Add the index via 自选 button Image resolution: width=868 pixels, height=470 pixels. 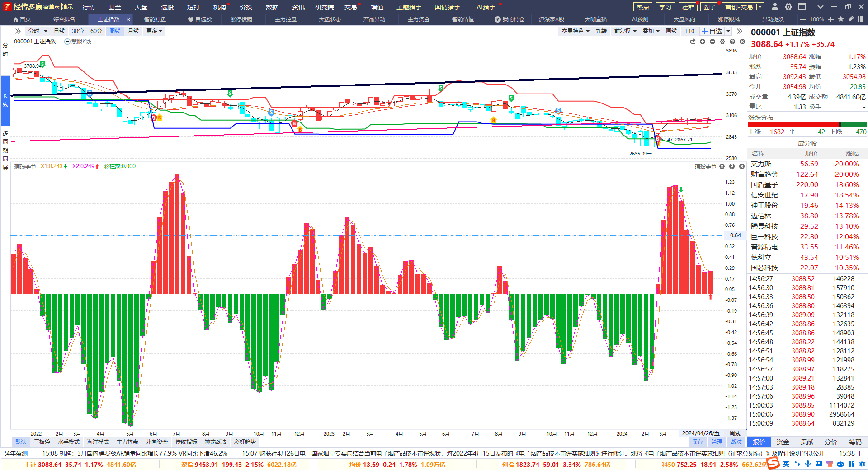point(712,31)
